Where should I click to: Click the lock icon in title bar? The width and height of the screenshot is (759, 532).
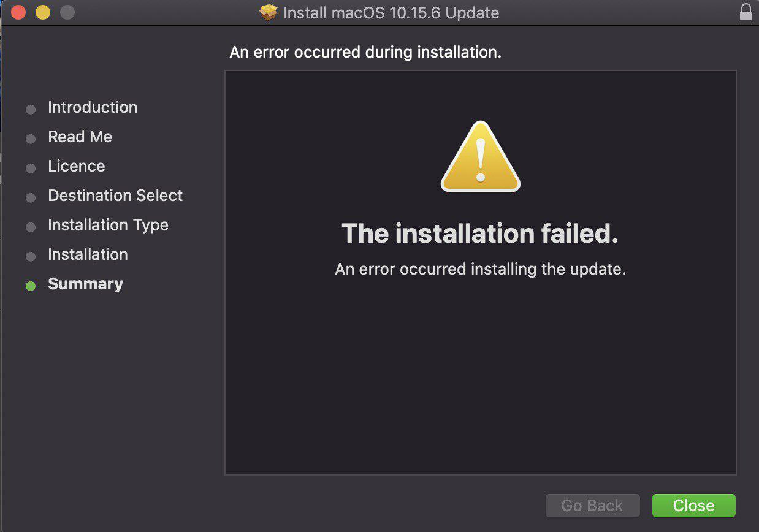(746, 12)
